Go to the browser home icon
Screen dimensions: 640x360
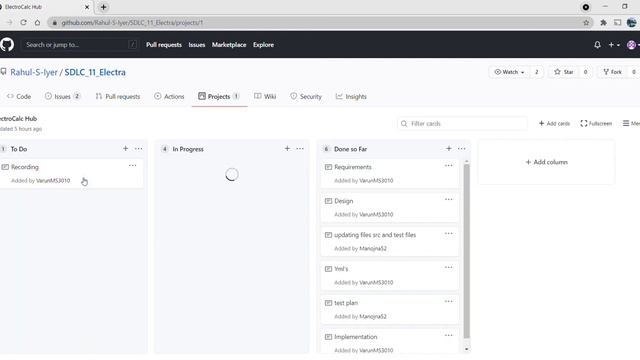[37, 22]
